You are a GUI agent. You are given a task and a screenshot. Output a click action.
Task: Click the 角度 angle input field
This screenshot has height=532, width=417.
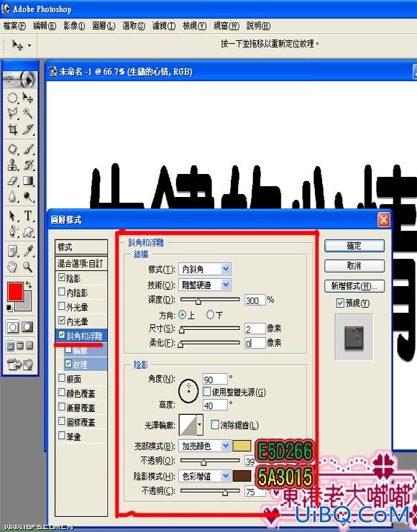tap(215, 379)
